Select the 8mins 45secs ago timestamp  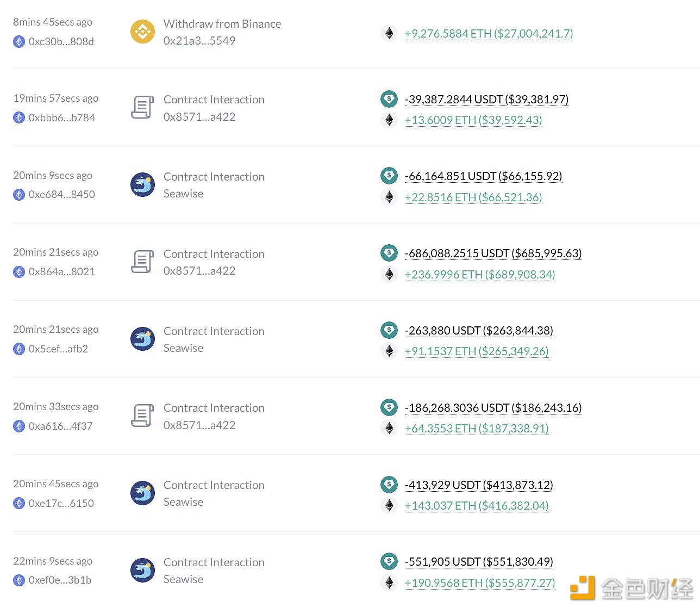click(53, 22)
